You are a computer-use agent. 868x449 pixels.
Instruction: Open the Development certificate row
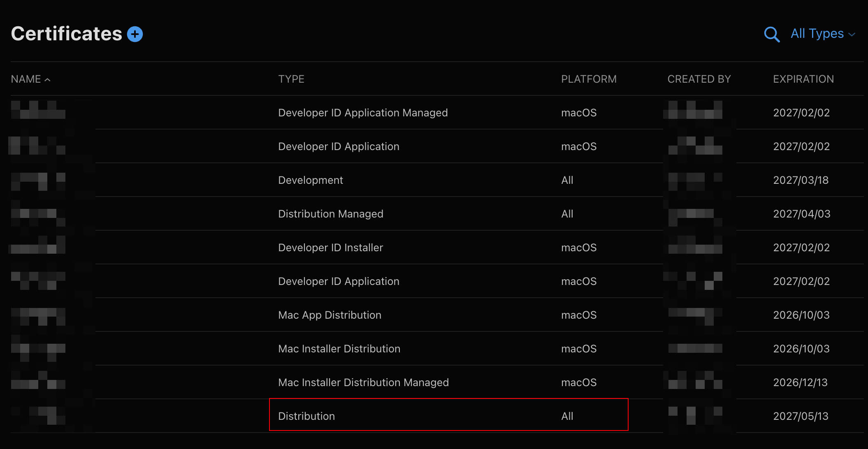point(437,180)
